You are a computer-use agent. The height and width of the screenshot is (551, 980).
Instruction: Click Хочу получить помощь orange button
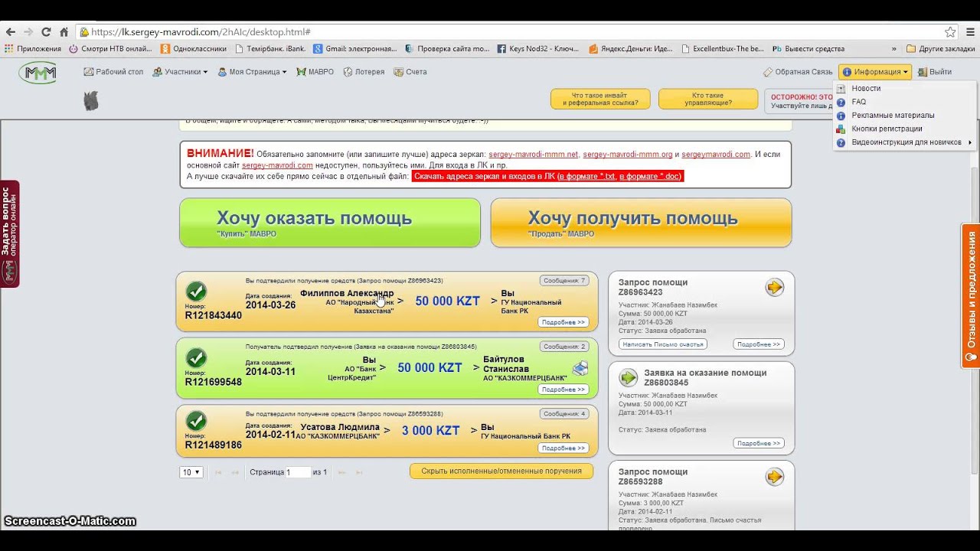[641, 223]
